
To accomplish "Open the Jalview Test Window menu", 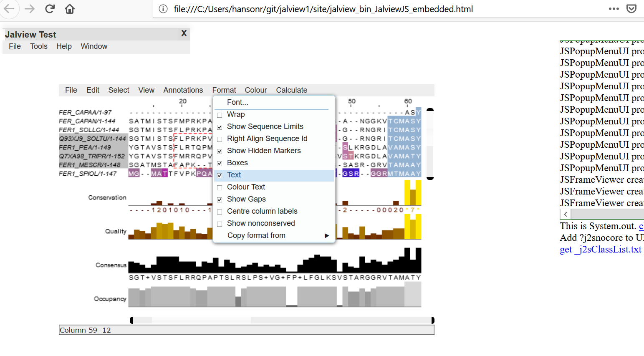I will (x=94, y=46).
